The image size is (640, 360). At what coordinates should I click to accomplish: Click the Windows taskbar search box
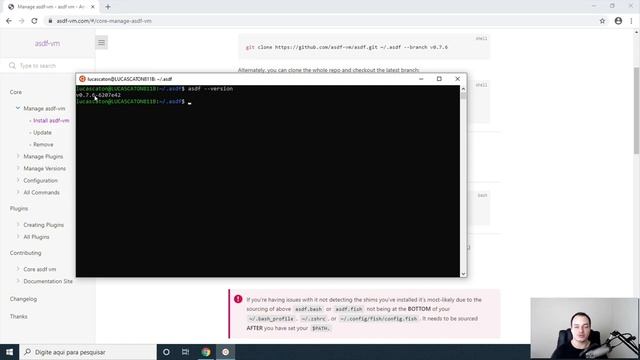(88, 352)
